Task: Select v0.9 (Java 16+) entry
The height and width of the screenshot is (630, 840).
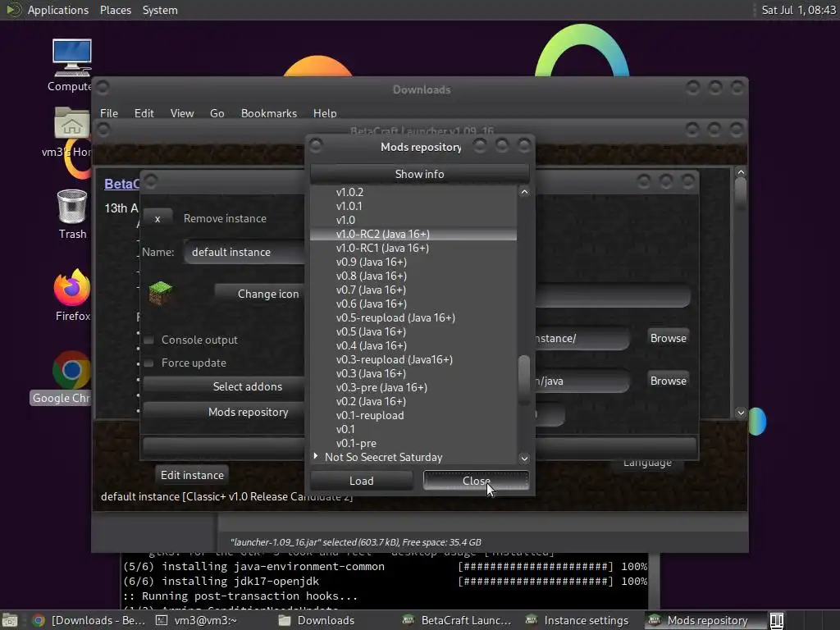Action: pyautogui.click(x=413, y=262)
